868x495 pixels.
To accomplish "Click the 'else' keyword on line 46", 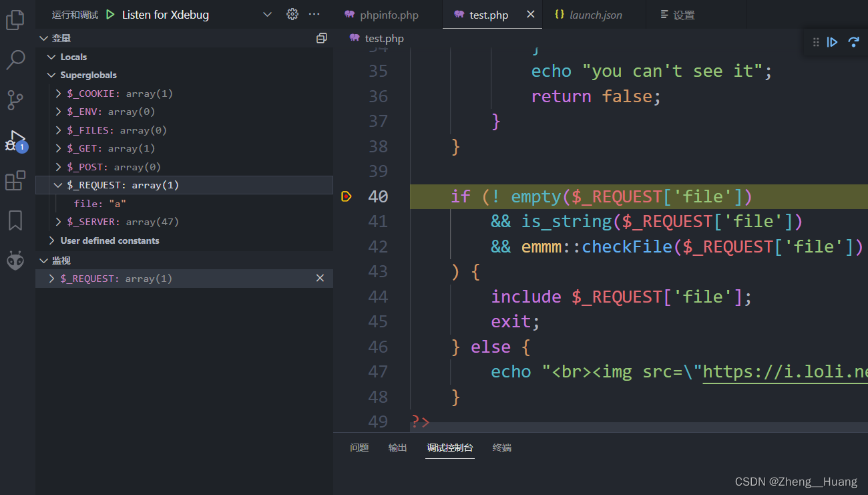I will tap(491, 347).
